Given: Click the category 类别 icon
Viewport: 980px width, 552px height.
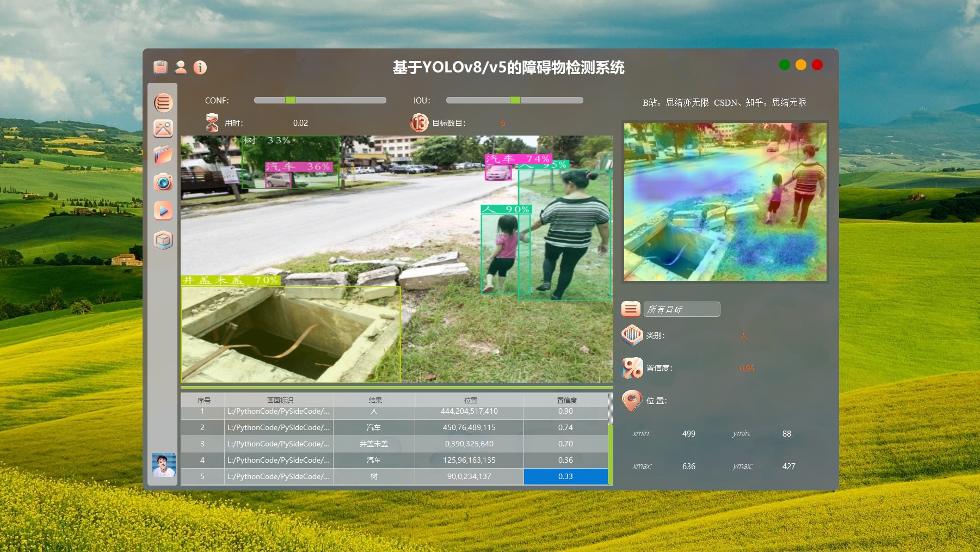Looking at the screenshot, I should tap(632, 335).
